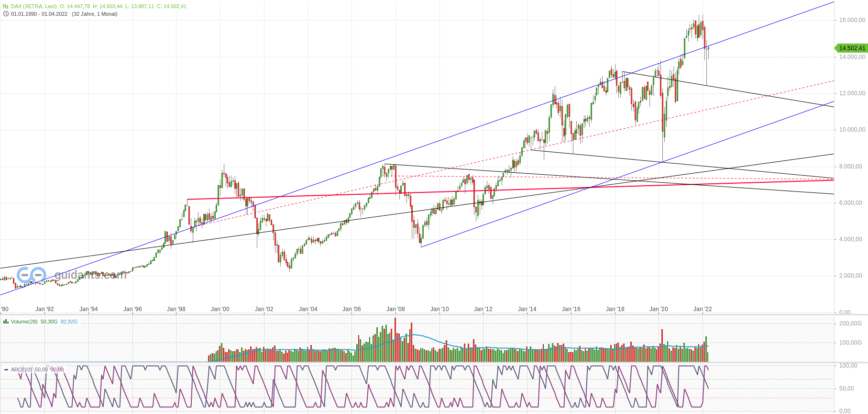Click the clock icon before the date range
Image resolution: width=868 pixels, height=414 pixels.
[x=6, y=14]
